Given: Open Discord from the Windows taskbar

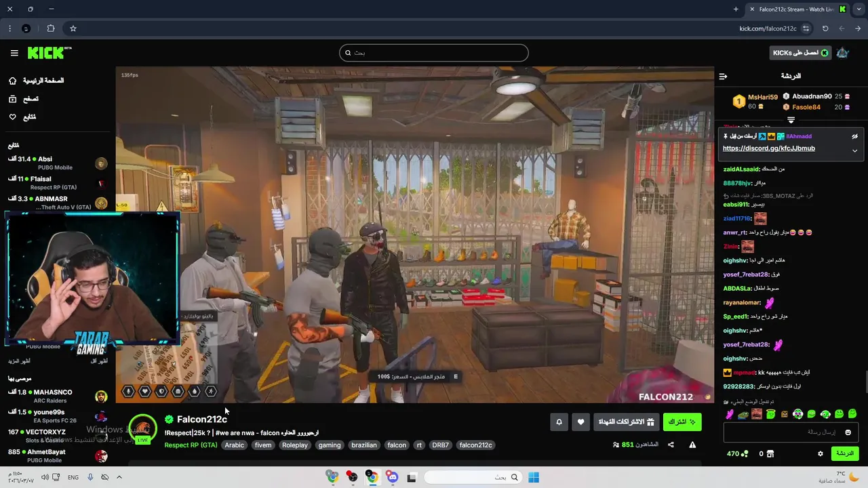Looking at the screenshot, I should [393, 478].
